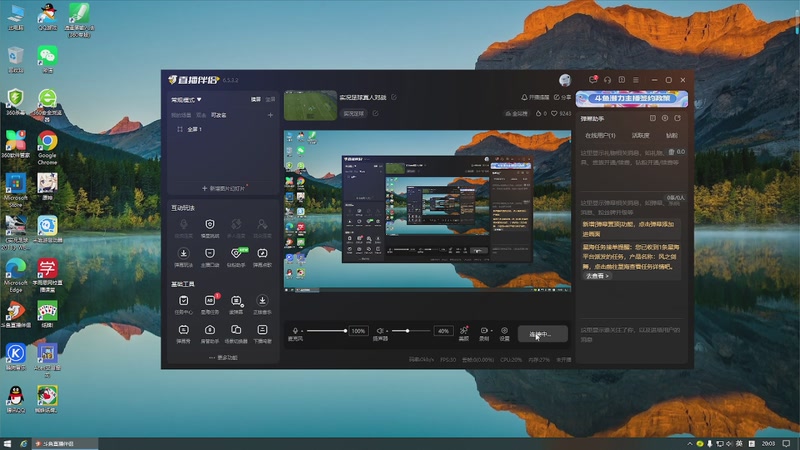Open the licensed music tool (正版音乐)

tap(262, 304)
